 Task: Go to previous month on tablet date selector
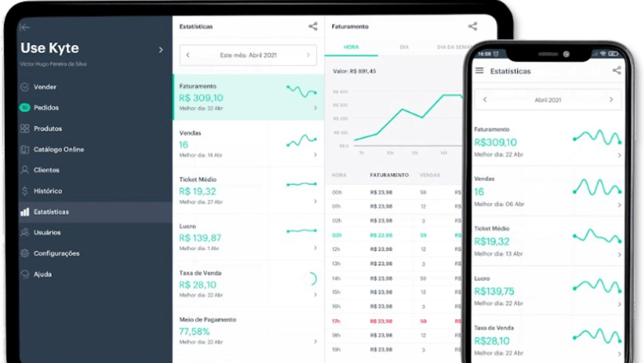pyautogui.click(x=188, y=55)
